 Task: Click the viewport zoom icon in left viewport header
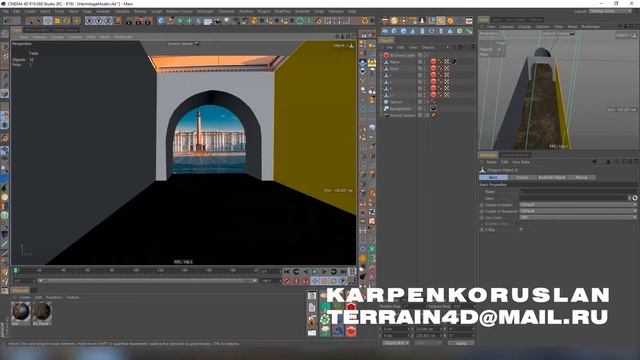tap(342, 37)
